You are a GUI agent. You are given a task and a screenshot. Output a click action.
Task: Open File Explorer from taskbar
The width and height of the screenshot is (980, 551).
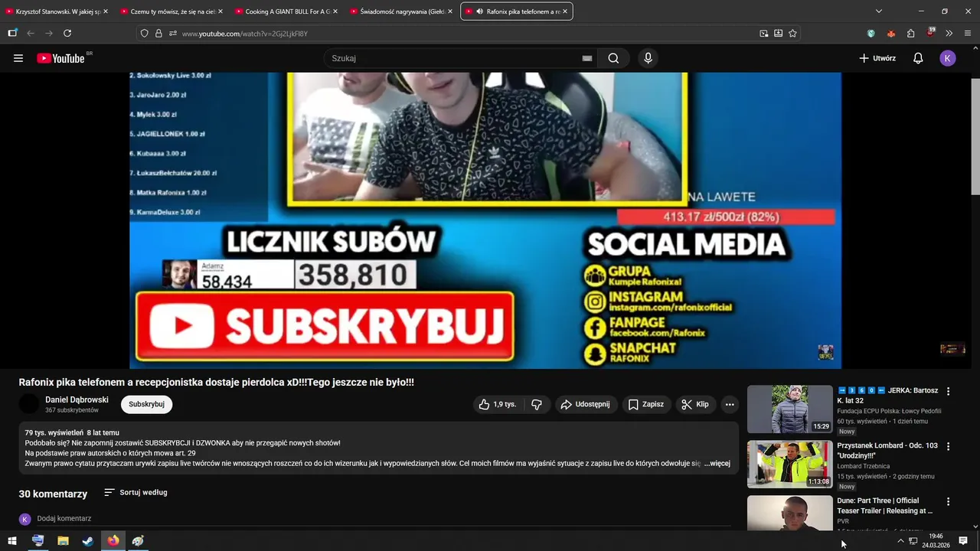[63, 541]
